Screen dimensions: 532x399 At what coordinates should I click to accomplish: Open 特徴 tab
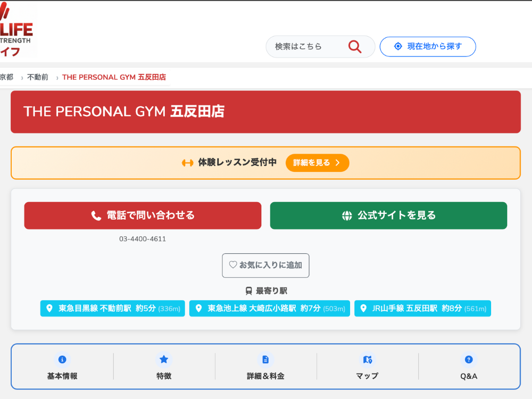pos(164,367)
